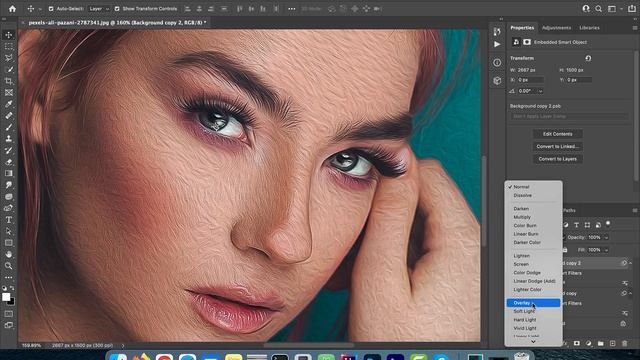Image resolution: width=640 pixels, height=360 pixels.
Task: Go to the Home screen icon
Action: (12, 8)
